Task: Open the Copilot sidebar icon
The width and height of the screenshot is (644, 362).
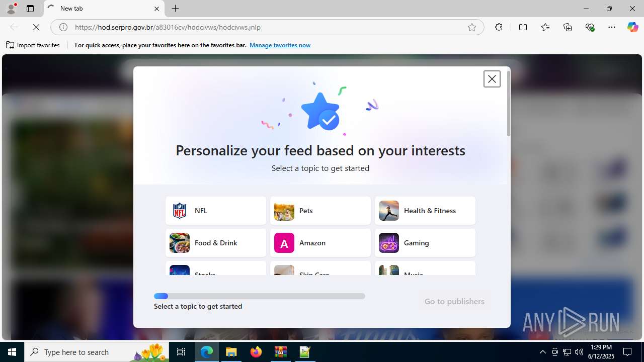Action: point(632,27)
